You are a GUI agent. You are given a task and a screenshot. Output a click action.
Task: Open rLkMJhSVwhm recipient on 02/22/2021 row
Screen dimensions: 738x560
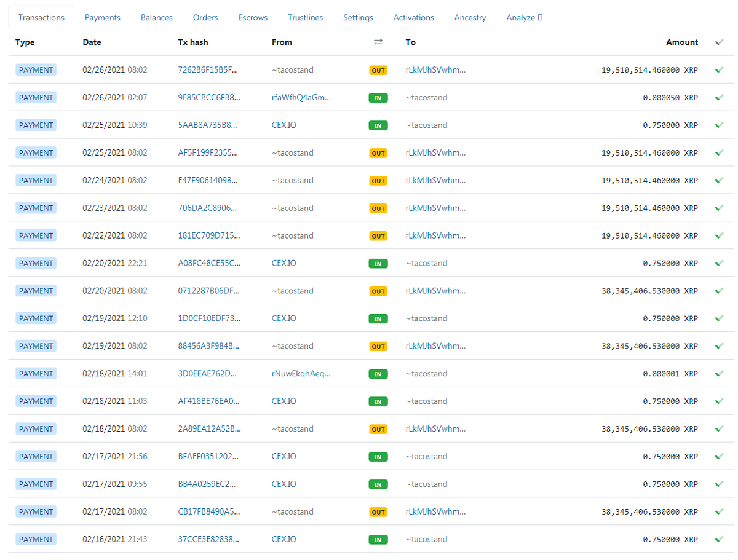tap(435, 236)
